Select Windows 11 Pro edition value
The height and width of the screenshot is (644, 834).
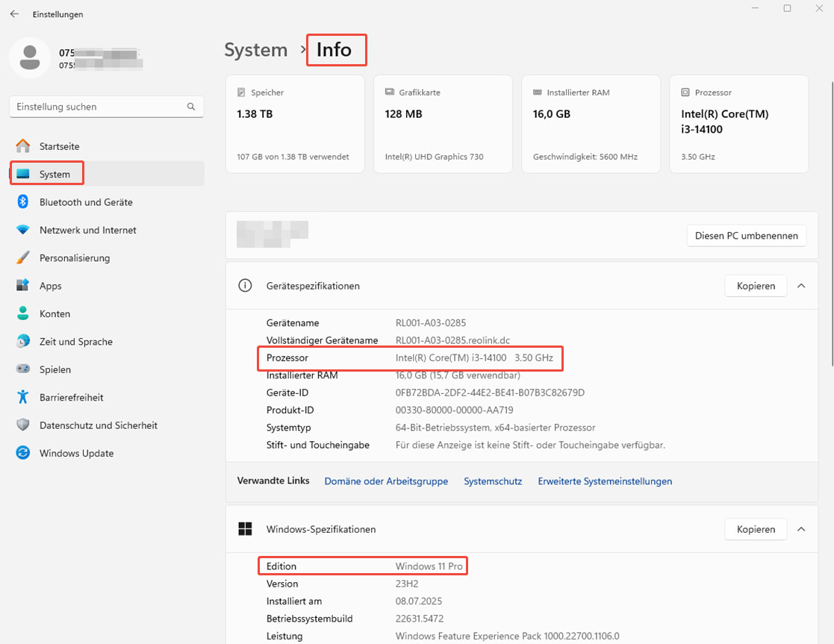click(429, 566)
